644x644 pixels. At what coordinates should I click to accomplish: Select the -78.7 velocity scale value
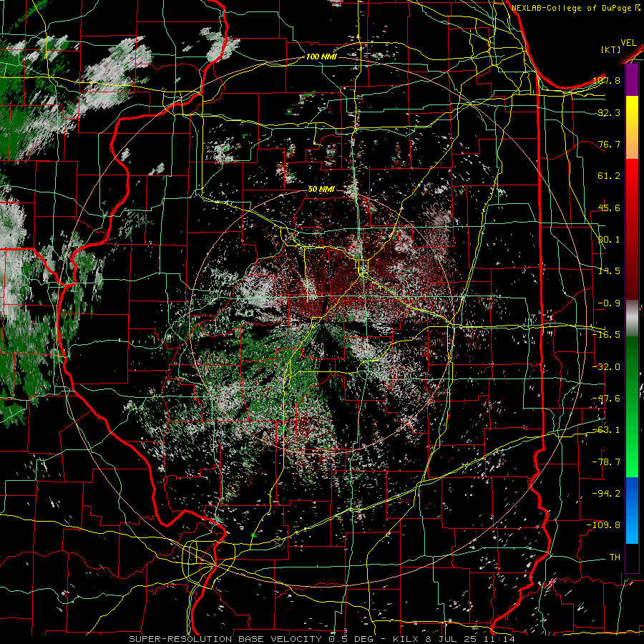coord(606,462)
